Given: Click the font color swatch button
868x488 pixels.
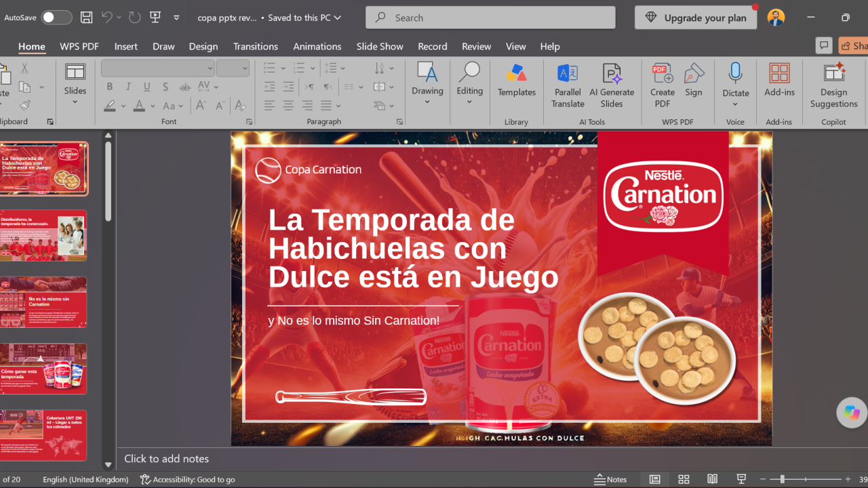Looking at the screenshot, I should [x=139, y=106].
